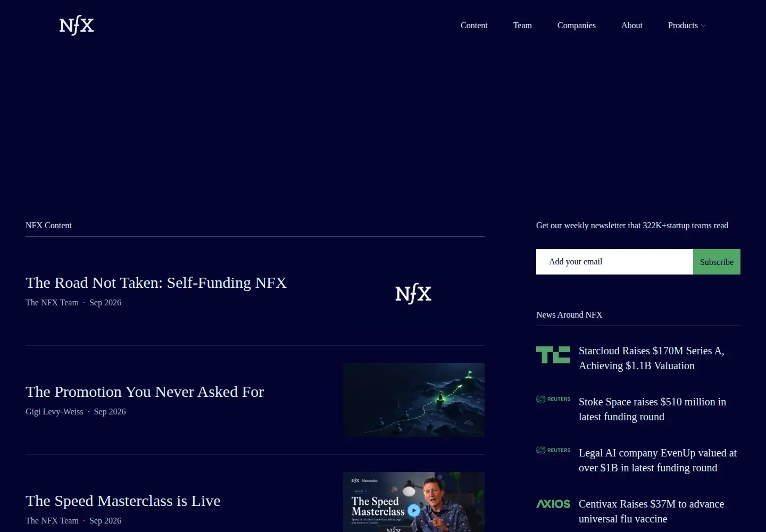This screenshot has width=766, height=532.
Task: Open Centivax Raises $37M news
Action: pos(651,511)
